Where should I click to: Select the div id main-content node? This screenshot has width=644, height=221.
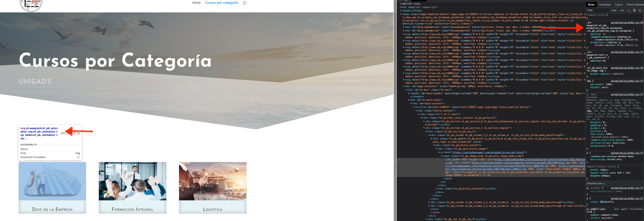(429, 103)
